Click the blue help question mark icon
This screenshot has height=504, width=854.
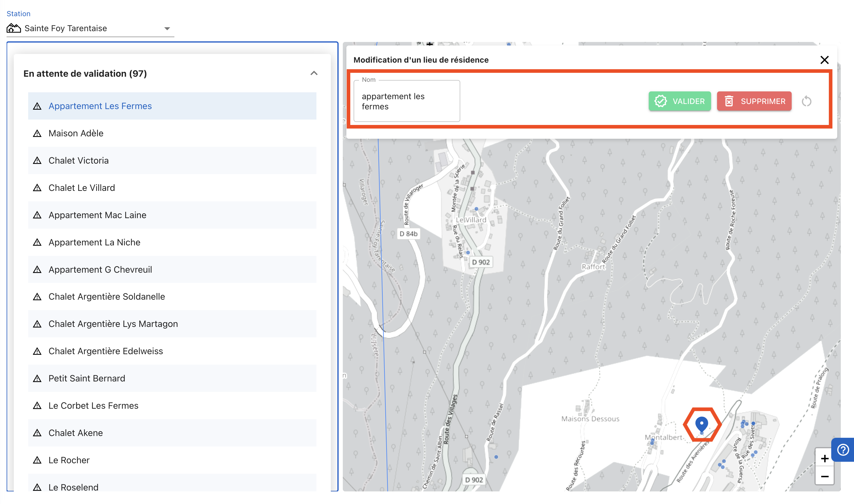click(x=843, y=450)
